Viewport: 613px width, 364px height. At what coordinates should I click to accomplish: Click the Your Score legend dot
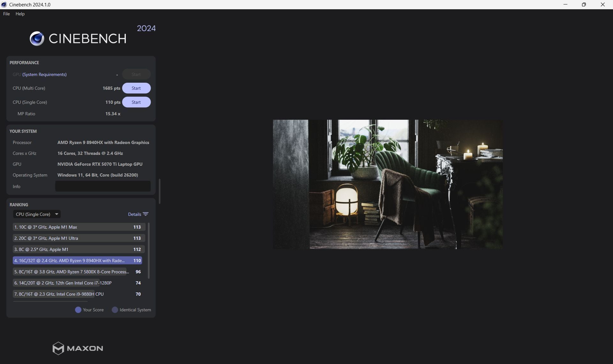[78, 310]
